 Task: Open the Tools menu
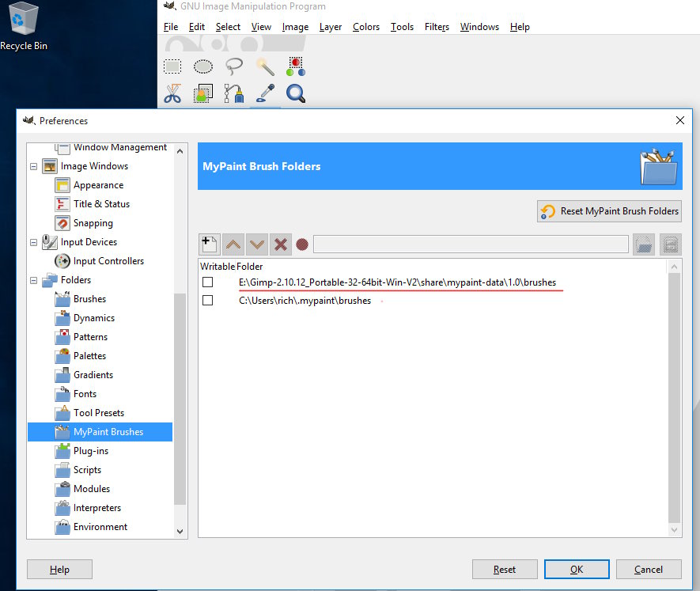click(402, 27)
